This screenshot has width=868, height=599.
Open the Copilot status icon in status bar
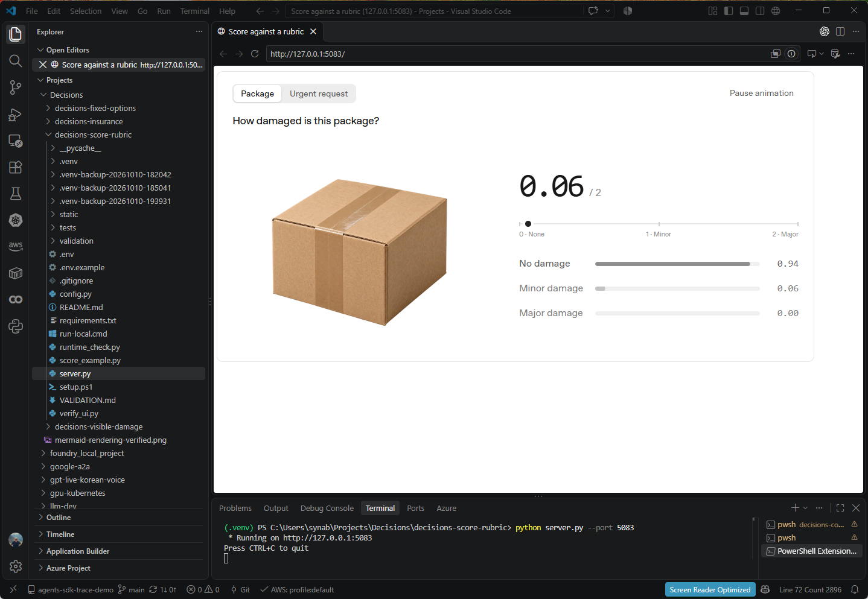[765, 589]
